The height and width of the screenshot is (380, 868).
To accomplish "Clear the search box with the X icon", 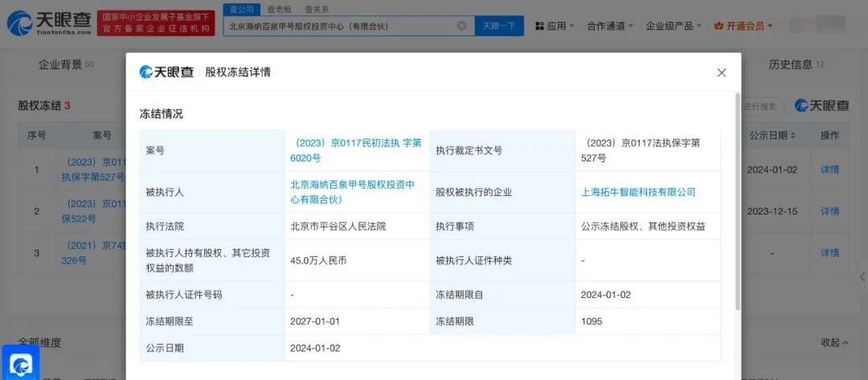I will pos(461,26).
